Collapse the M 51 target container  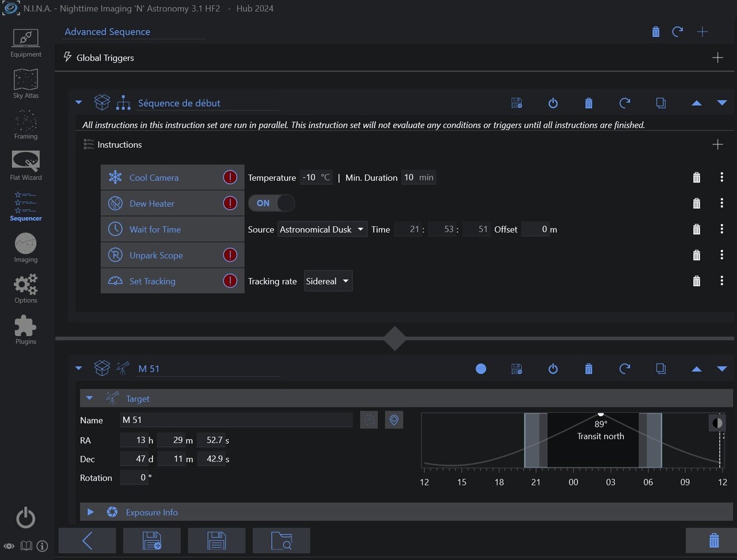click(78, 368)
